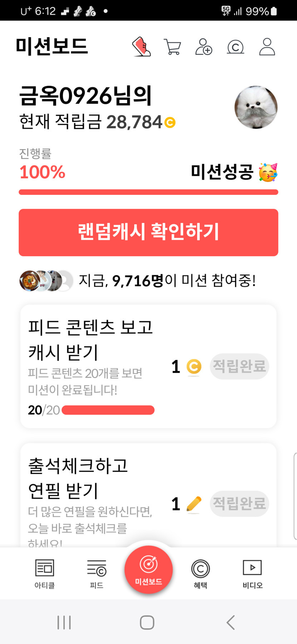Tap the party face emoji beside 미션성공

(x=268, y=172)
